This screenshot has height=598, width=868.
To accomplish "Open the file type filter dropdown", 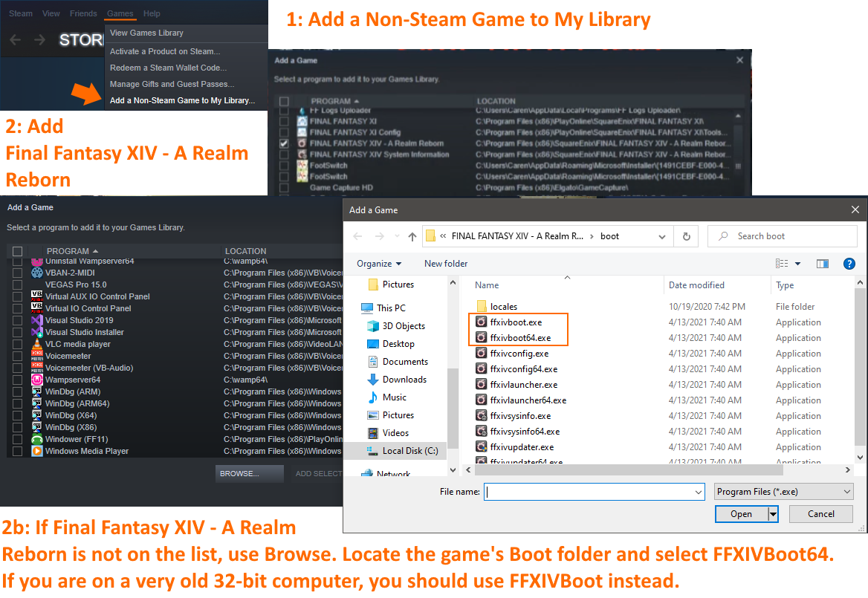I will pos(783,492).
